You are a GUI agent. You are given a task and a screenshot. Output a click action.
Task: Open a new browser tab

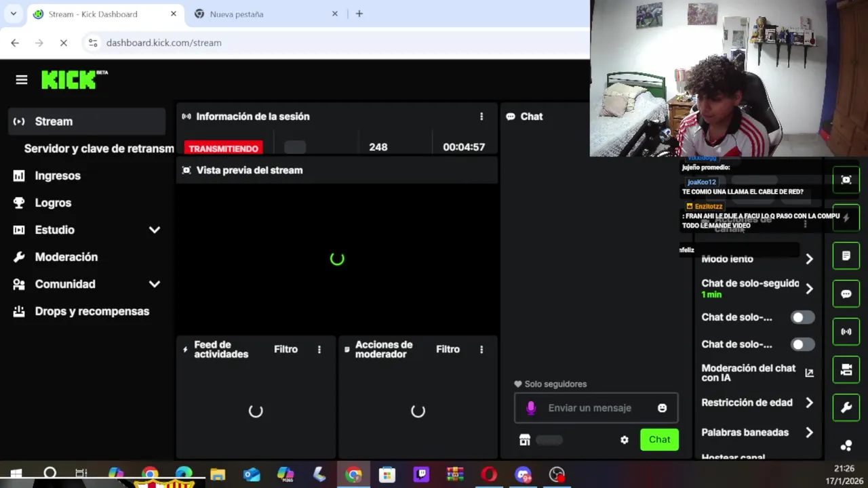click(359, 14)
